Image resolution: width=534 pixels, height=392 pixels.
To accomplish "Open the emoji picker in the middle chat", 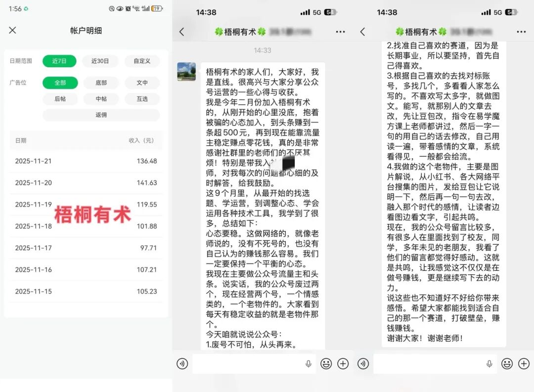I will [326, 364].
